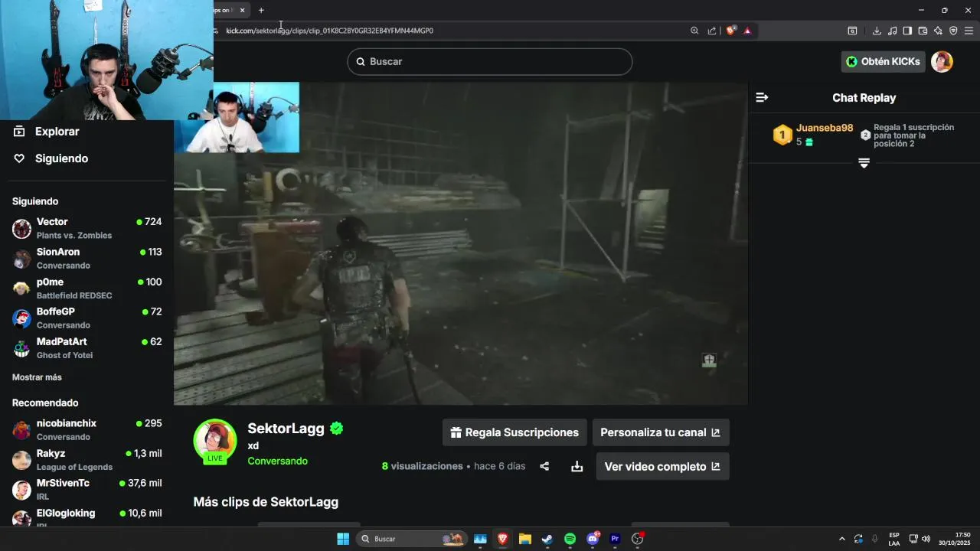Click Personaliza tu canal button
Viewport: 980px width, 551px height.
[661, 432]
